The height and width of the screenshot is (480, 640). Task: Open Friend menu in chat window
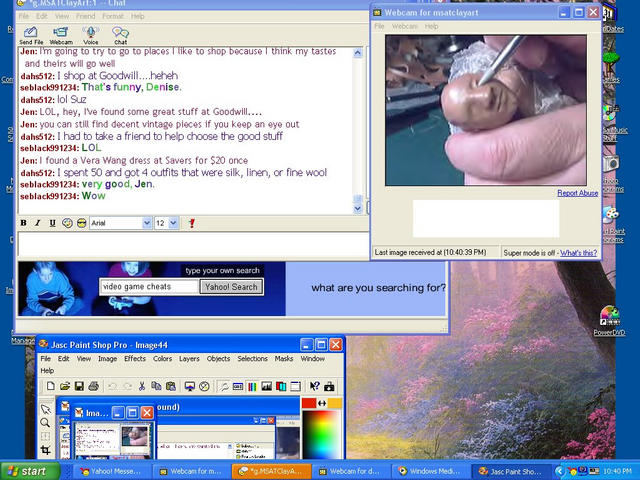point(85,16)
